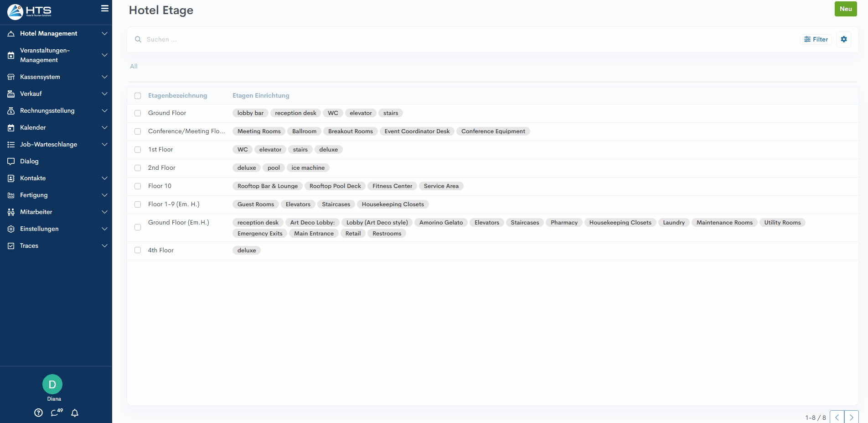Expand the Kassensystem submenu chevron
868x423 pixels.
point(104,77)
